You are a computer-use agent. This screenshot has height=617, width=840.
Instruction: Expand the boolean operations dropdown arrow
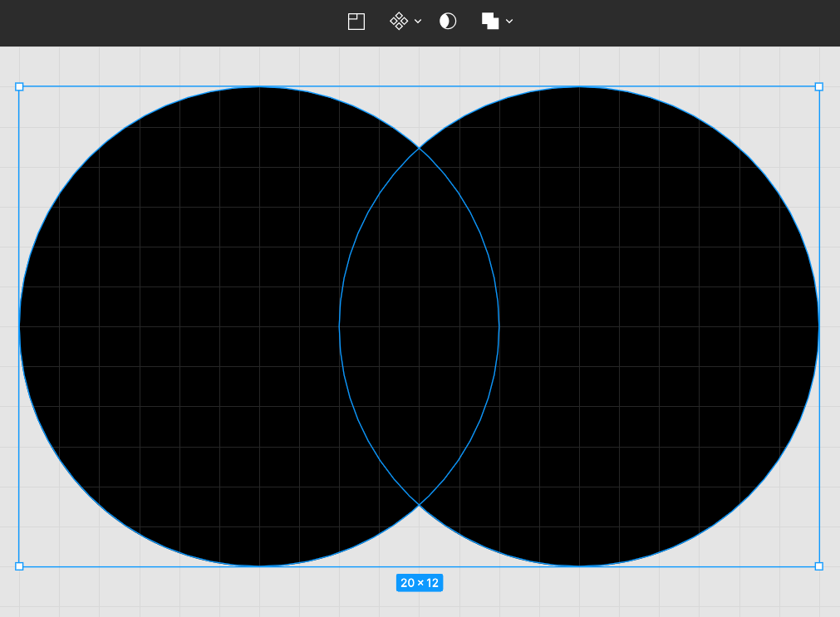coord(509,22)
